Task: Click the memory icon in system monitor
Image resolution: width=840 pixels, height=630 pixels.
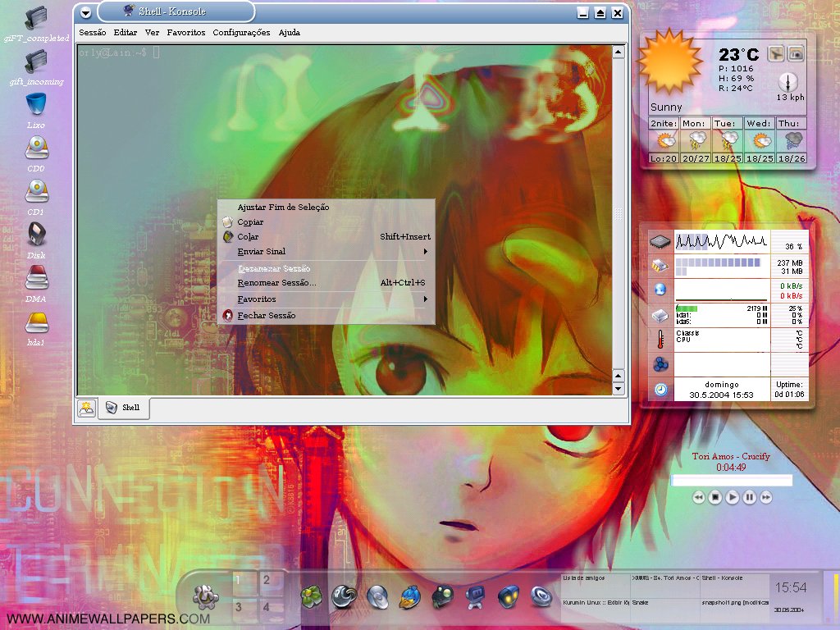Action: (660, 265)
